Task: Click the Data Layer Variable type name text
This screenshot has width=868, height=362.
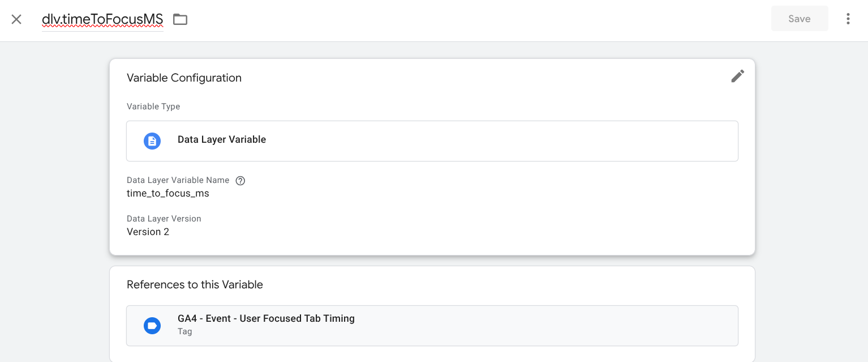Action: (x=222, y=139)
